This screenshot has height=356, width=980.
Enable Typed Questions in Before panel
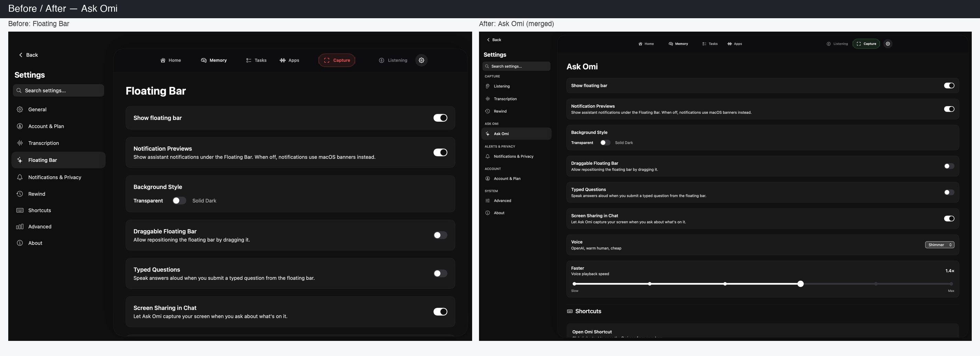[440, 274]
